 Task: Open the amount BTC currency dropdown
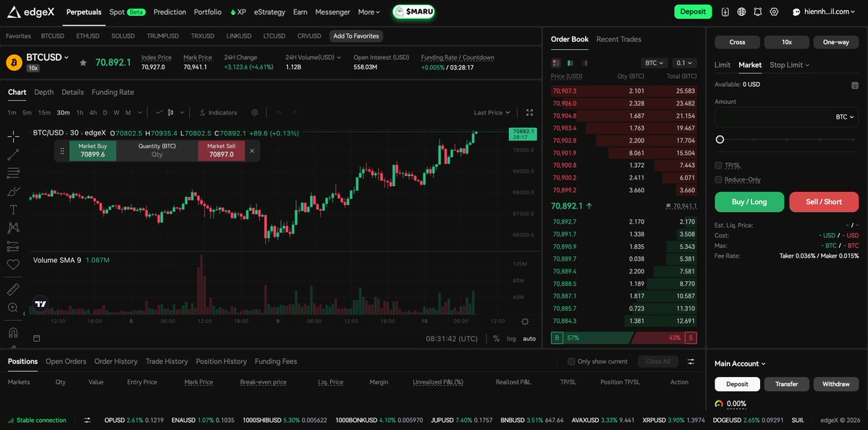(845, 117)
